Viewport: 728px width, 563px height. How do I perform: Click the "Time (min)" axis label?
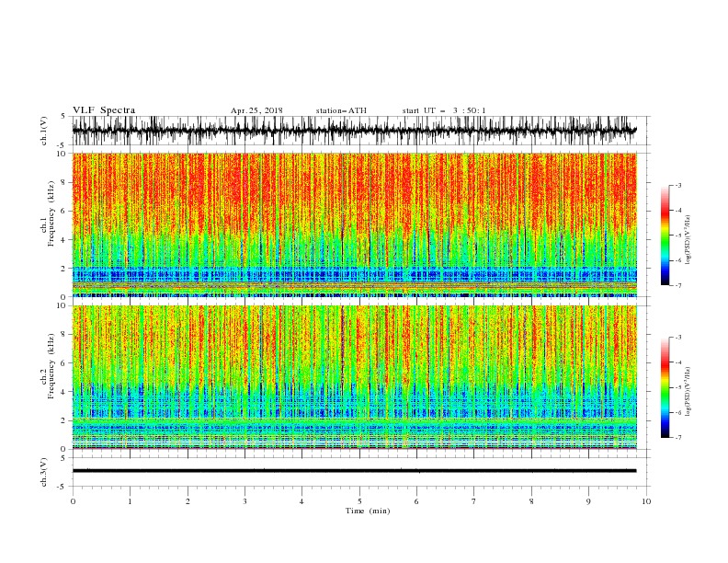click(x=368, y=511)
